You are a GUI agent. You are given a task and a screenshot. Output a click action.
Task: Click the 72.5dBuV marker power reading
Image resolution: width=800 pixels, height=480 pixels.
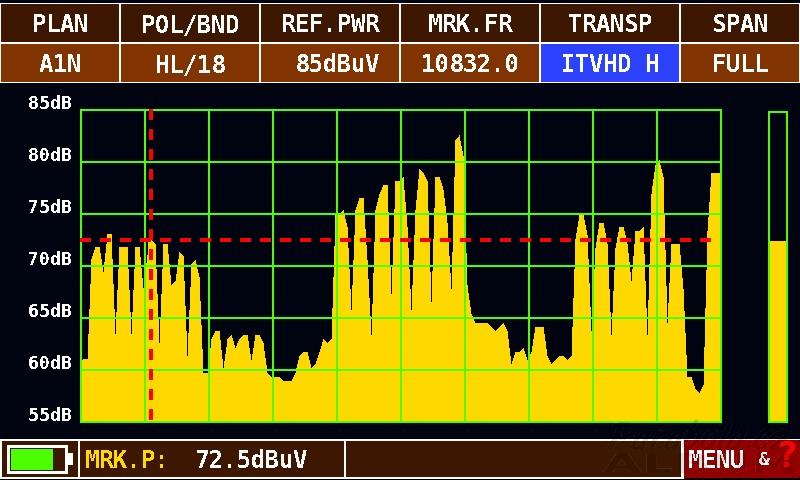(252, 459)
